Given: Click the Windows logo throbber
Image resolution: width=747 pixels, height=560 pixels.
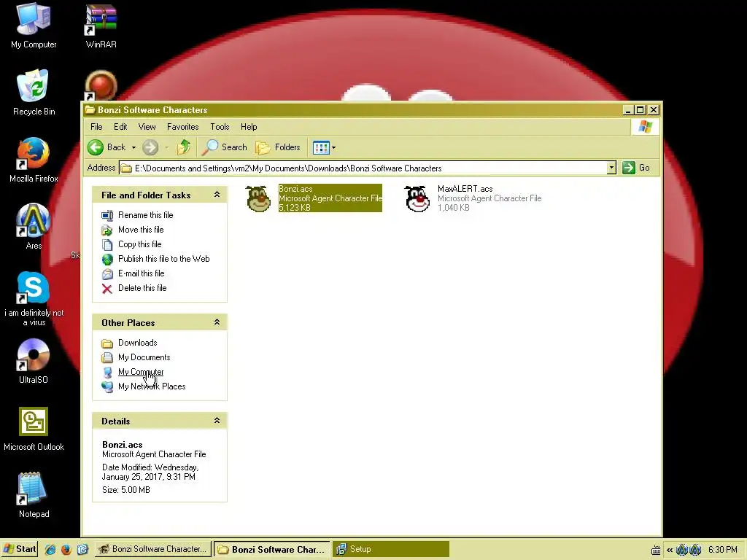Looking at the screenshot, I should [645, 127].
